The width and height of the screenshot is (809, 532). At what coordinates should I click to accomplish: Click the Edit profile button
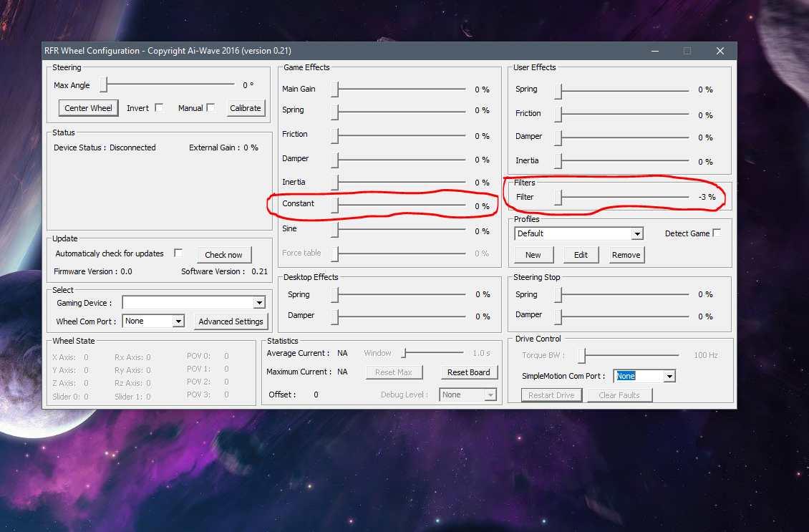coord(581,255)
